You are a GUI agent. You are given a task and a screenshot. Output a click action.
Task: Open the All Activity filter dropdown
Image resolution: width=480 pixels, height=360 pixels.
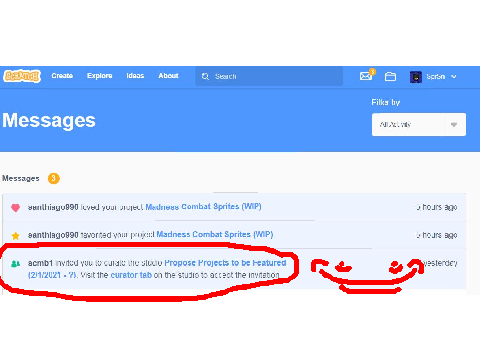click(x=419, y=125)
